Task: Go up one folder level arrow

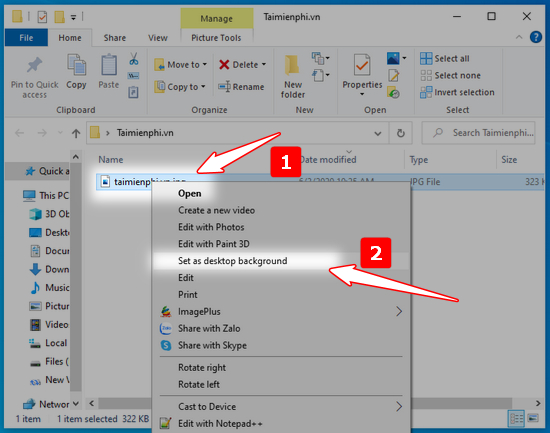Action: coord(76,133)
